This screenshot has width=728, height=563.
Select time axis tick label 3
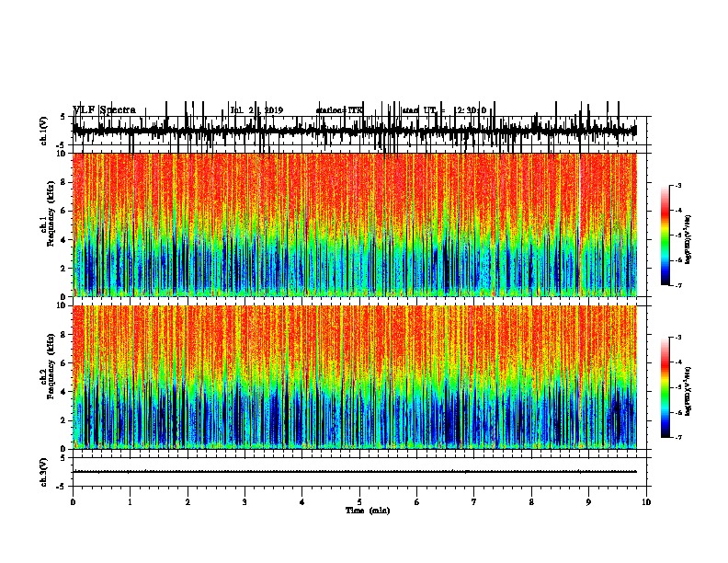pyautogui.click(x=245, y=502)
